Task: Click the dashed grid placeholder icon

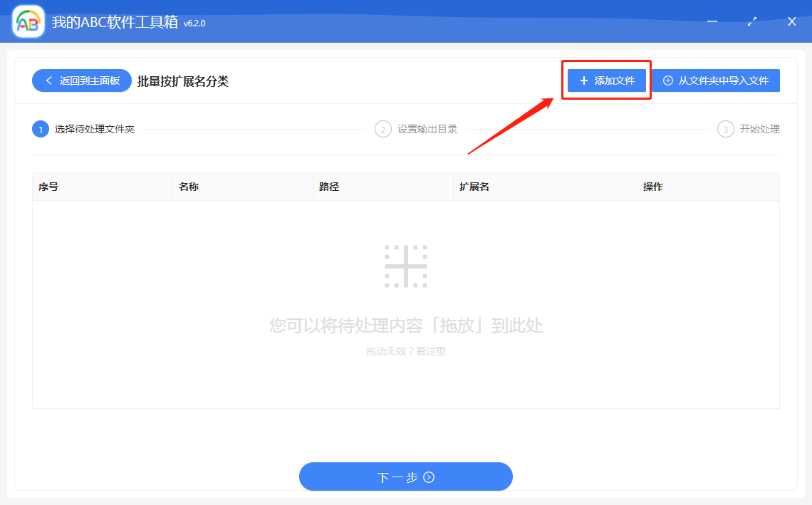Action: [x=406, y=265]
